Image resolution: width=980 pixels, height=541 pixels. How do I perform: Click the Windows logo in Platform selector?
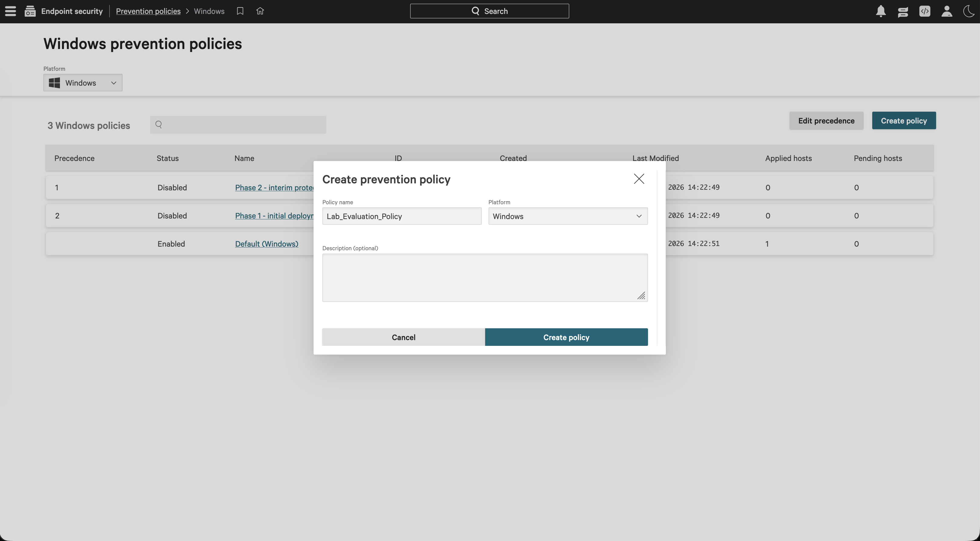(54, 83)
